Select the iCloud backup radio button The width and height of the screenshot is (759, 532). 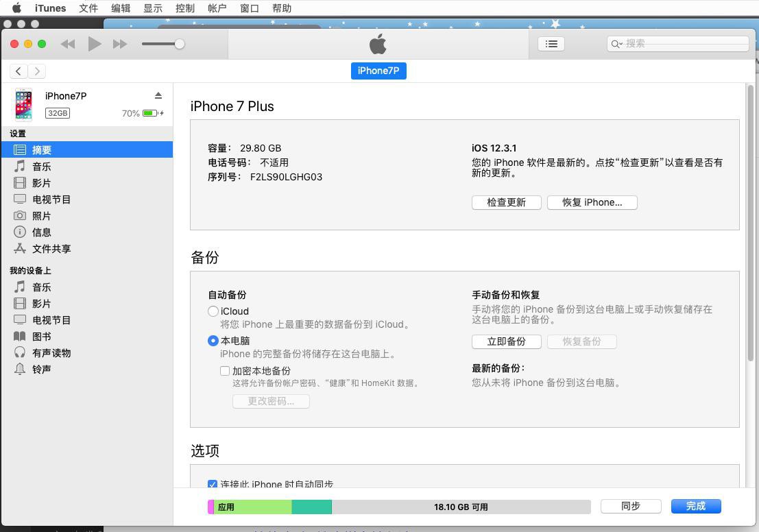click(x=213, y=311)
